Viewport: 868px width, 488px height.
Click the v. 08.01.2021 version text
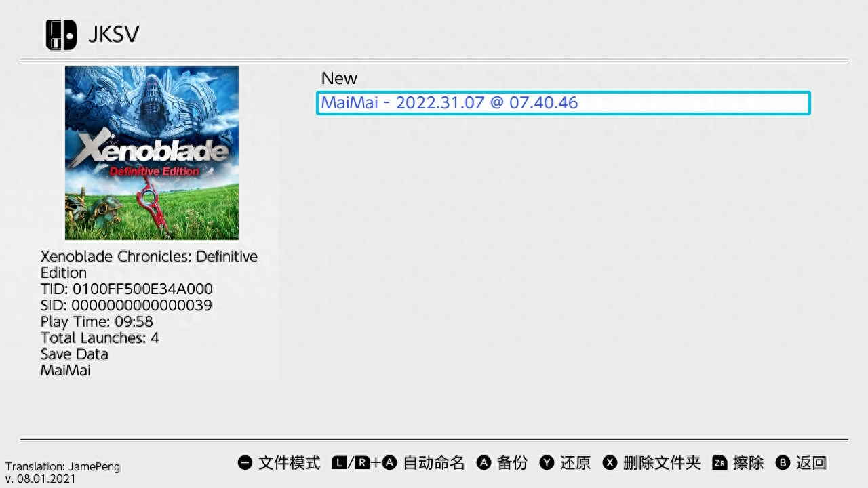coord(41,479)
